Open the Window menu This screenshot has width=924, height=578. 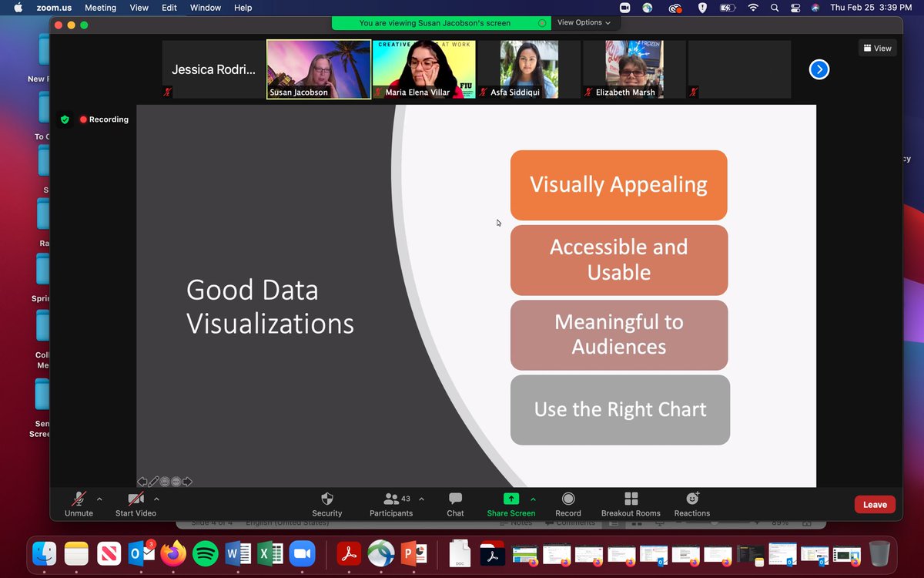tap(206, 8)
